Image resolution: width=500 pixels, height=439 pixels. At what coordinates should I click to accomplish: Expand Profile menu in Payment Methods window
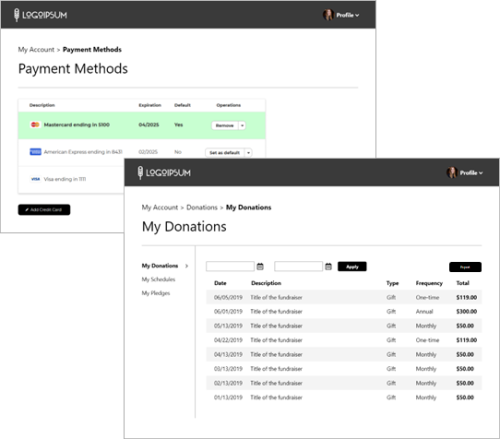pyautogui.click(x=348, y=15)
